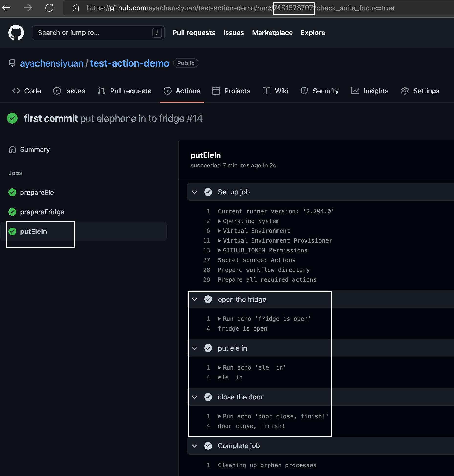Collapse the open the fridge step
Screen dimensions: 454x476
(195, 300)
